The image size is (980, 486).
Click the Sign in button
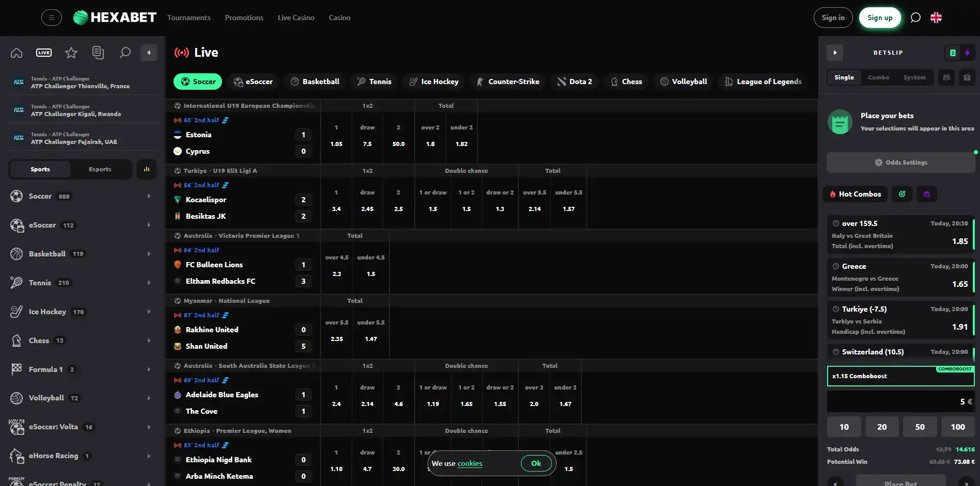[833, 18]
